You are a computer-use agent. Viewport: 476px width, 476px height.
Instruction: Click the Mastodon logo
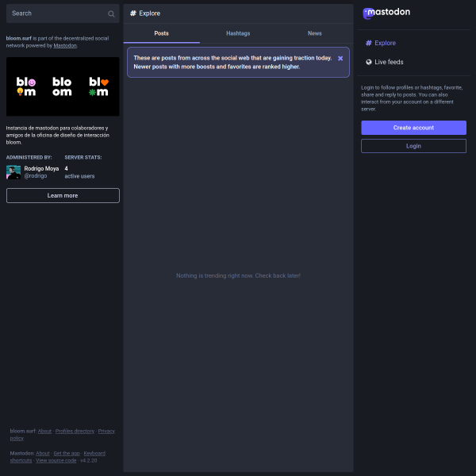[x=386, y=13]
